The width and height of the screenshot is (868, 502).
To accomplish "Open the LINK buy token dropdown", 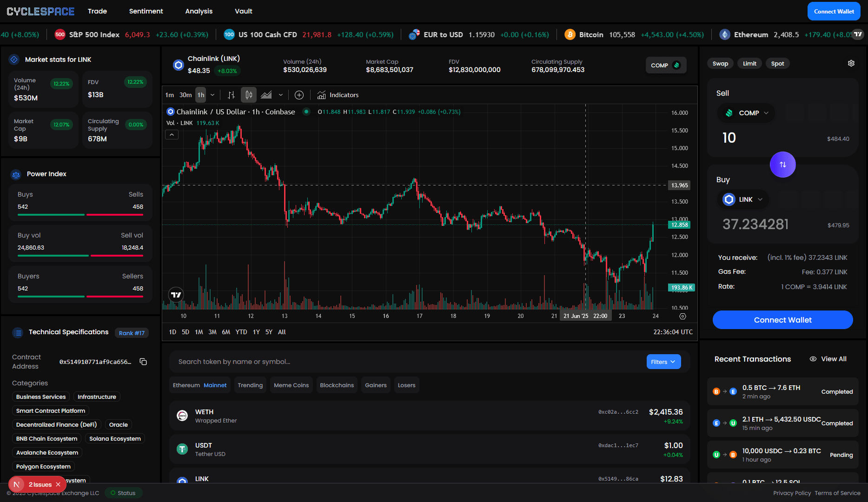I will point(743,199).
